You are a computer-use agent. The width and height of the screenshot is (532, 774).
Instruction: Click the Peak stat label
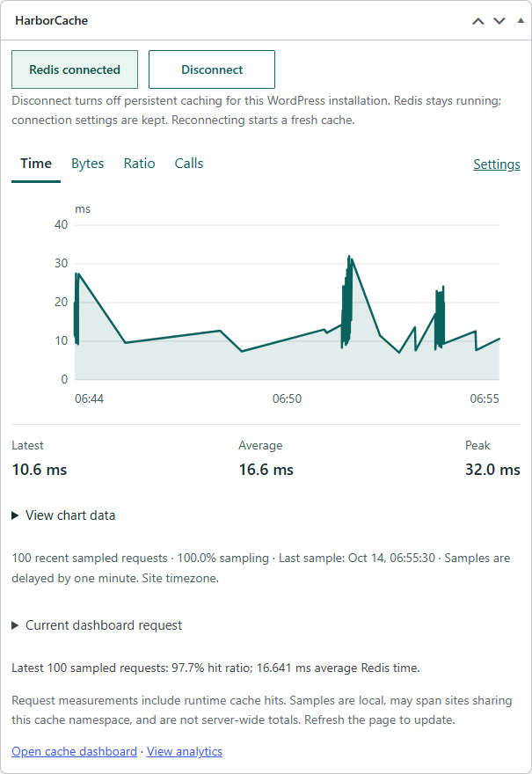click(x=477, y=445)
